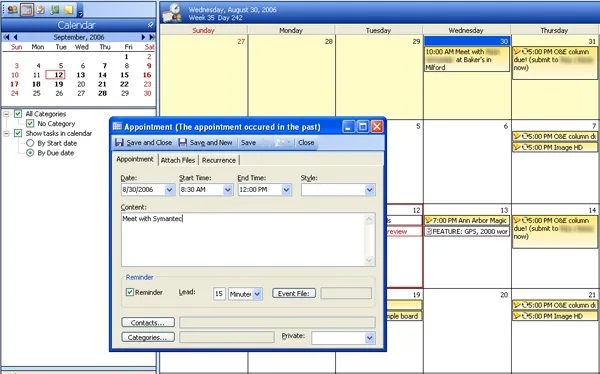Pin the Calendar panel with pushpin icon
This screenshot has height=374, width=600.
coord(150,25)
